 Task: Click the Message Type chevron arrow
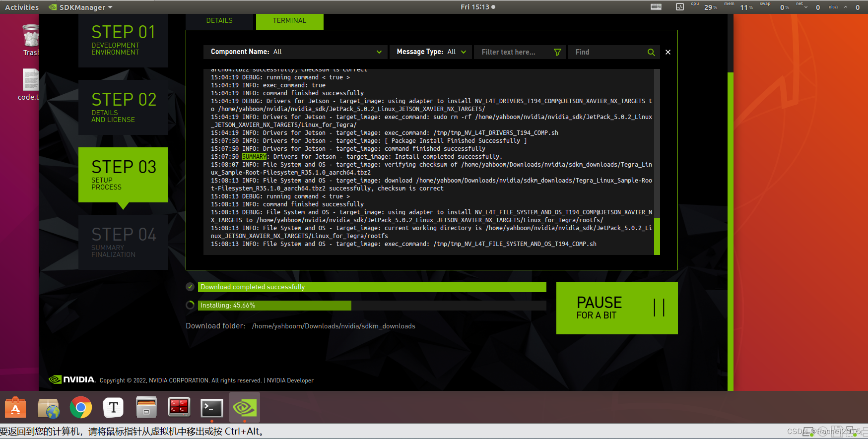(x=464, y=52)
